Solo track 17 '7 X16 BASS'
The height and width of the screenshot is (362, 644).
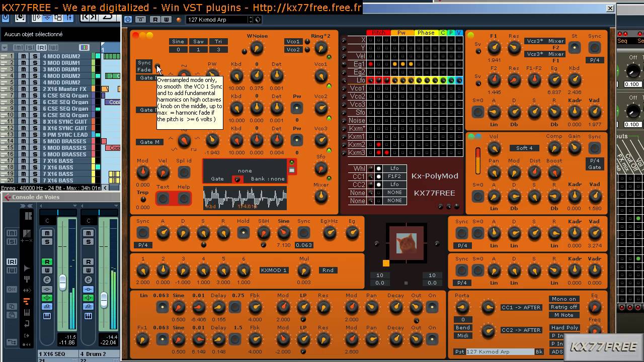pos(35,161)
